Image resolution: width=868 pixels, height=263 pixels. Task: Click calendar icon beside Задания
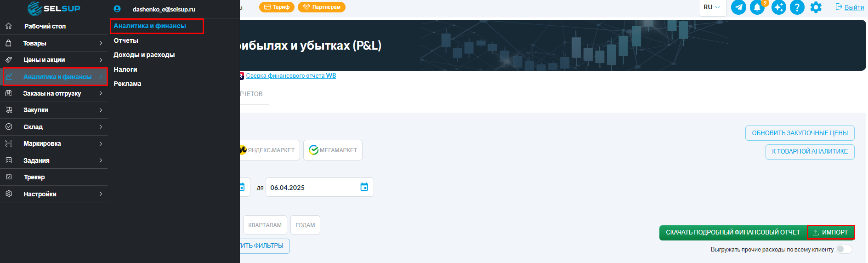click(9, 160)
